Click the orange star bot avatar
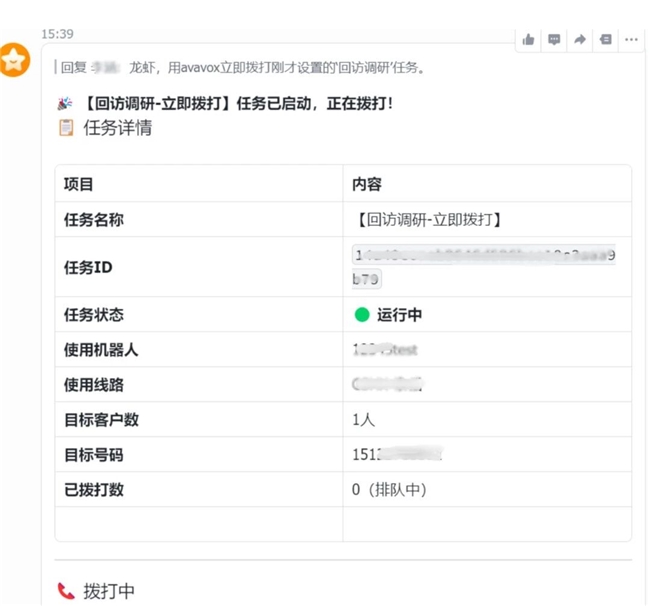Viewport: 650px width, 606px height. click(x=15, y=61)
